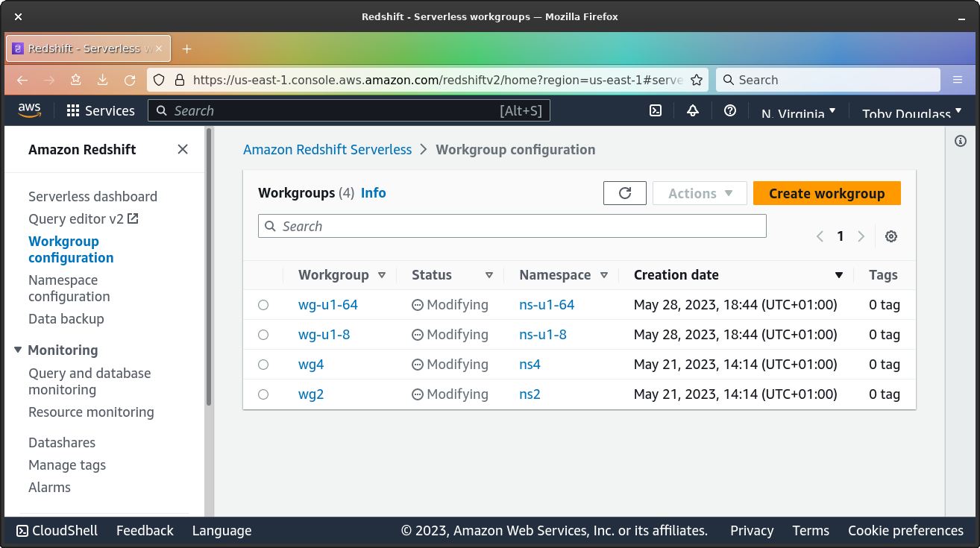Click Firefox forward arrow
This screenshot has height=548, width=980.
(x=49, y=80)
